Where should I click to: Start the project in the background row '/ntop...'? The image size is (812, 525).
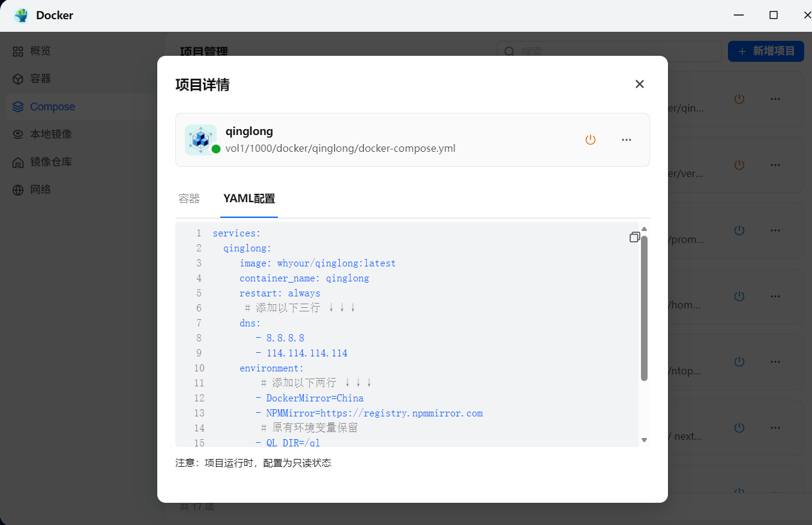point(739,362)
